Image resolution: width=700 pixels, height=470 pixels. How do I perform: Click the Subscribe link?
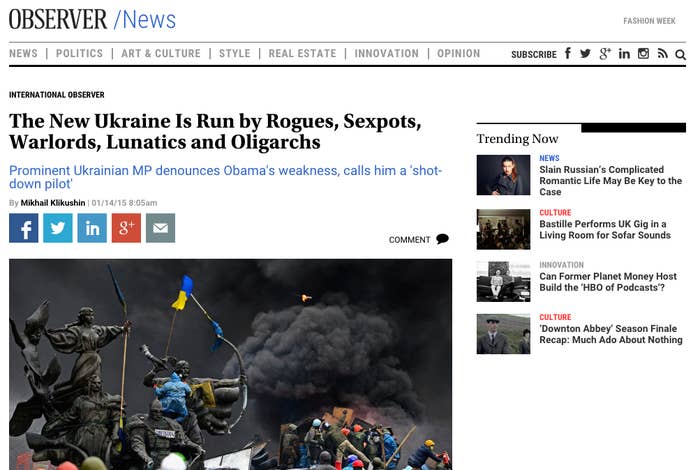534,54
